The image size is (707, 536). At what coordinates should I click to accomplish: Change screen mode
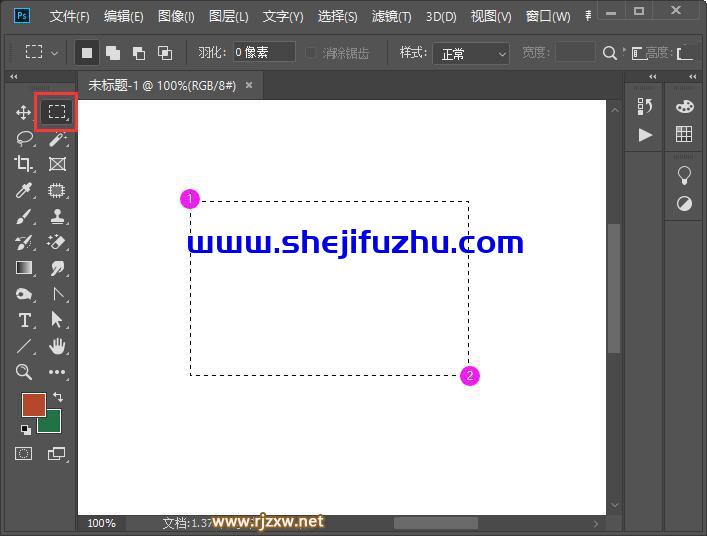tap(57, 454)
